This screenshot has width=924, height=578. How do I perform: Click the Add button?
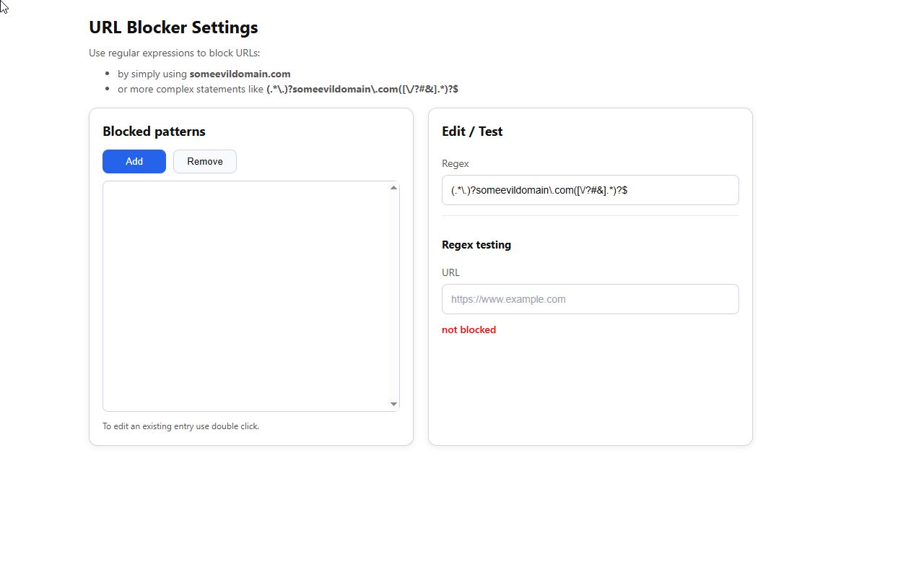click(x=134, y=161)
